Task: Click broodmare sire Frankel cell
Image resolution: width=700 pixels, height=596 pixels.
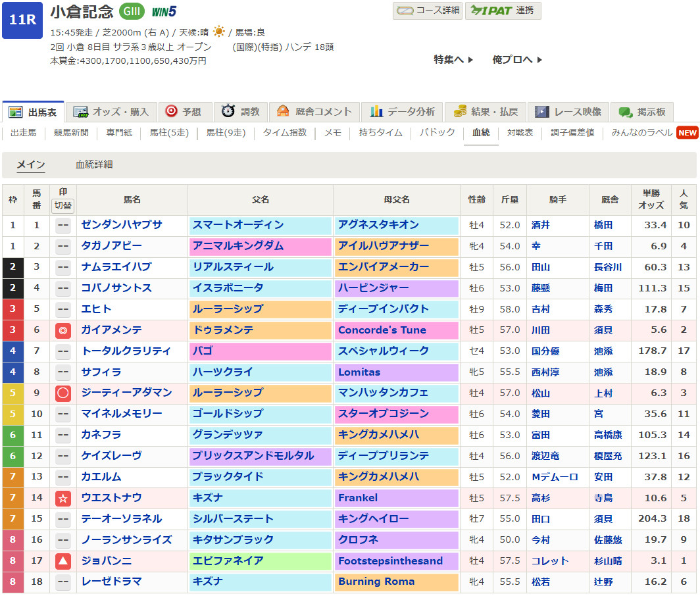Action: point(397,498)
